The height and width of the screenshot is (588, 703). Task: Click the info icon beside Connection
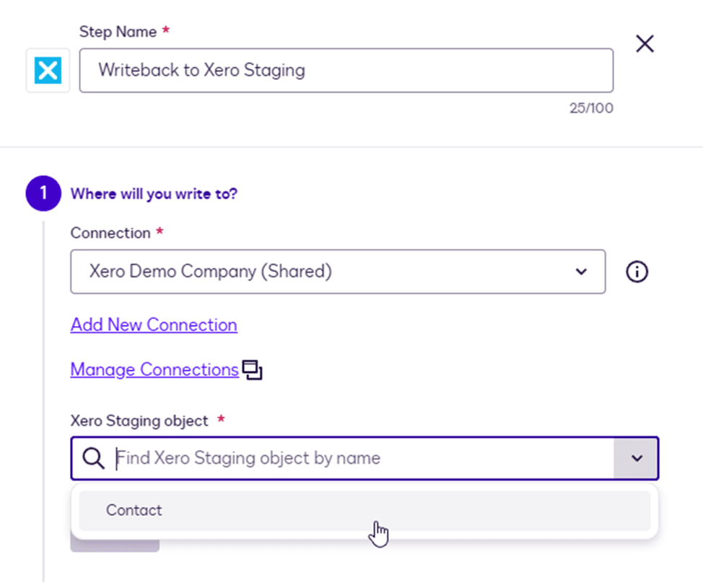(637, 272)
